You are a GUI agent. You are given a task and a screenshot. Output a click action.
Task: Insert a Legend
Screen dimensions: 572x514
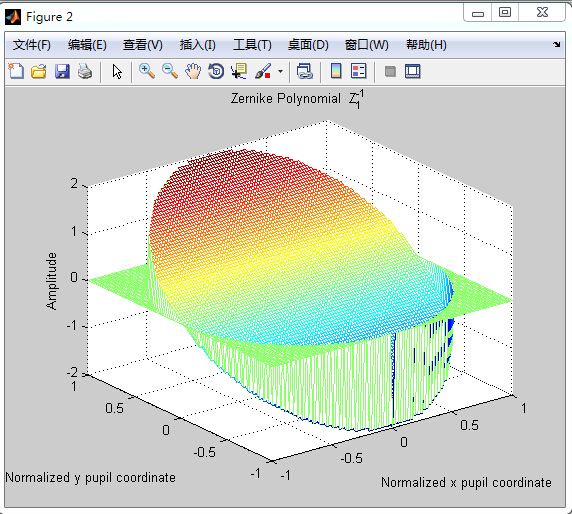coord(359,71)
